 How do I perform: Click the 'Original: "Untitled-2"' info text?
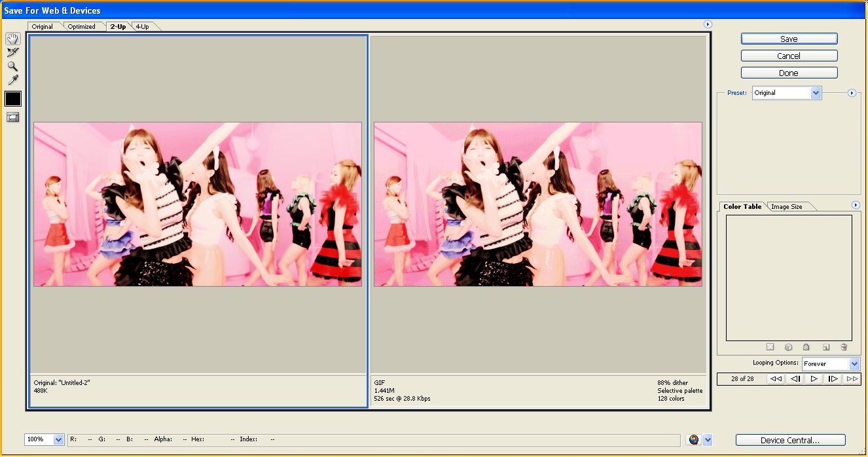(62, 382)
